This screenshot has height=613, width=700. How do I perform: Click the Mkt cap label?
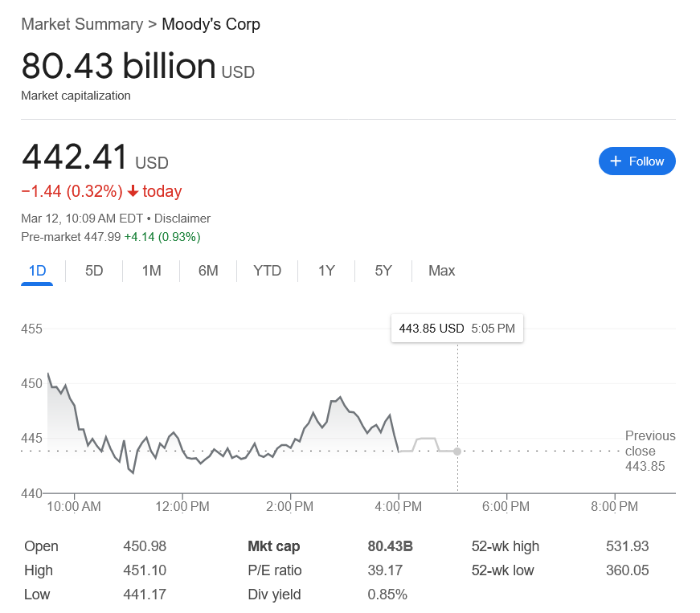point(274,546)
